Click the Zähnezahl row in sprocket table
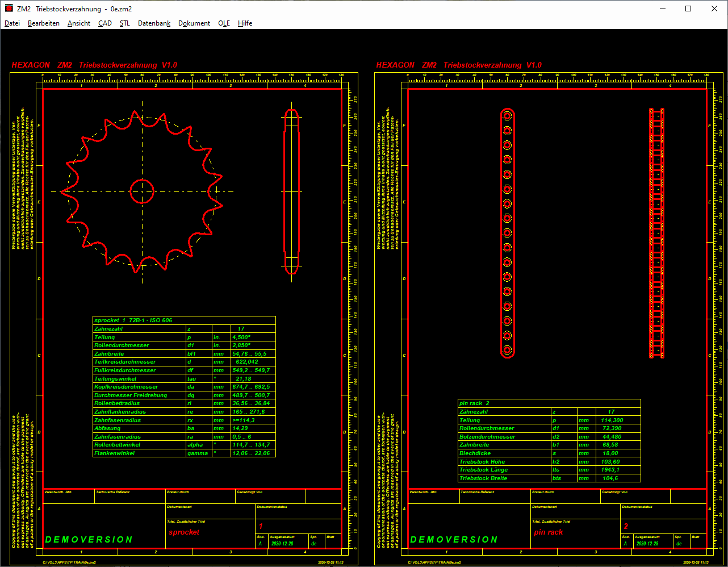The image size is (728, 567). (x=140, y=329)
